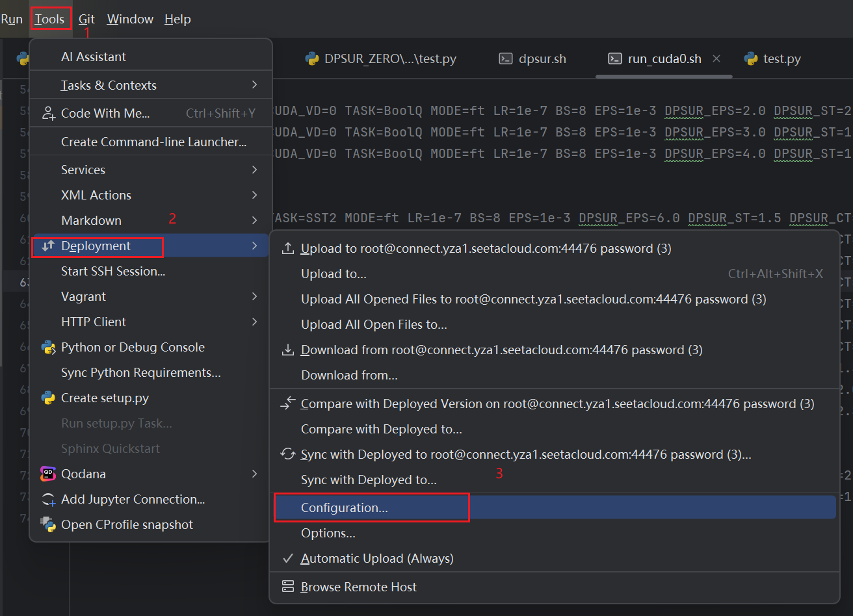Click the Browse Remote Host monitor icon
Screen dimensions: 853x616
tap(287, 587)
